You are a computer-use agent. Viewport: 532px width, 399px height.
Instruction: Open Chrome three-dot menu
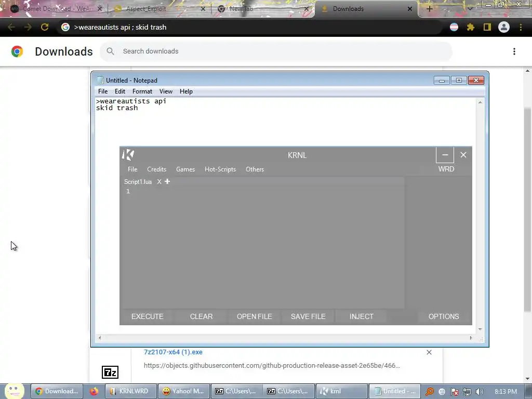click(x=521, y=27)
